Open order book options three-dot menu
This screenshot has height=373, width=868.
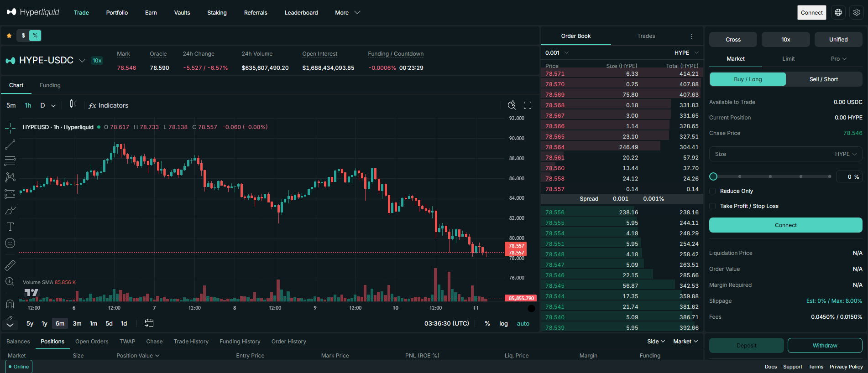pyautogui.click(x=691, y=36)
